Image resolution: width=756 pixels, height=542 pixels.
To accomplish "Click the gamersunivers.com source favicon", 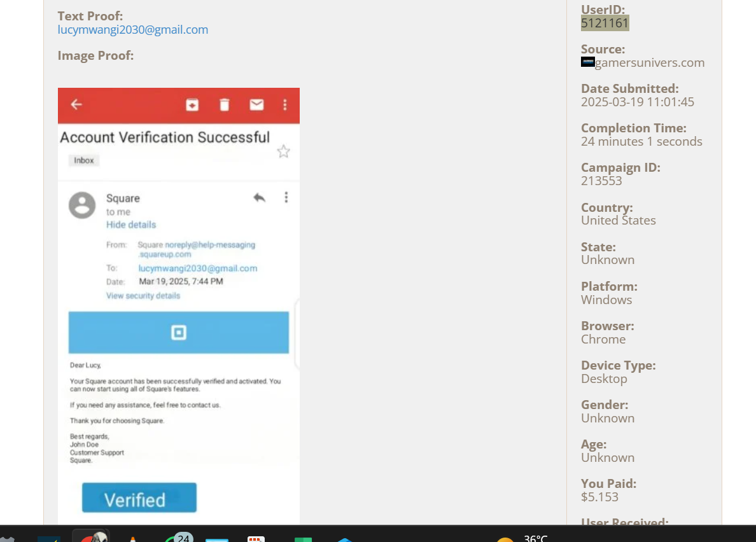I will click(588, 62).
